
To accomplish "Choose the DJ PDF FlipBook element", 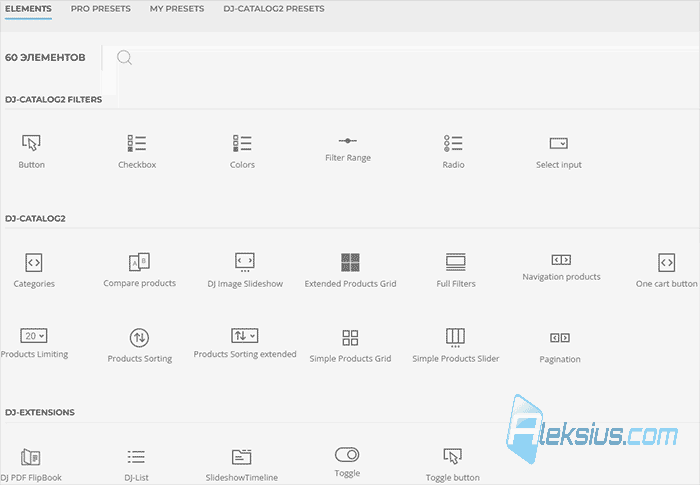I will click(30, 465).
